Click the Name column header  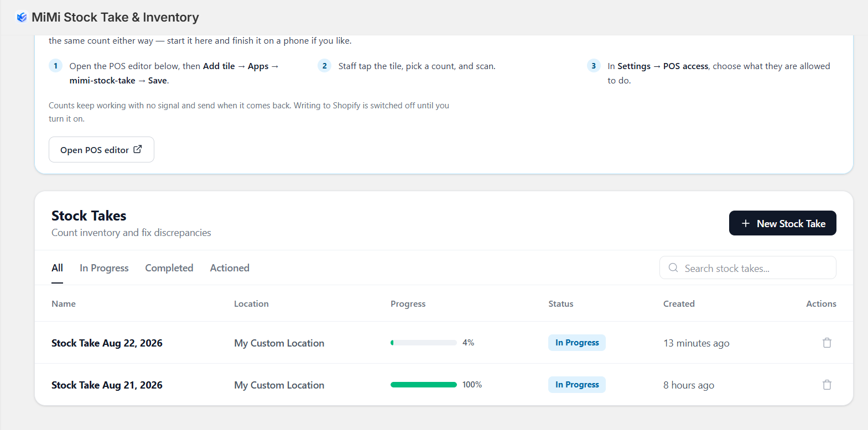click(x=64, y=304)
